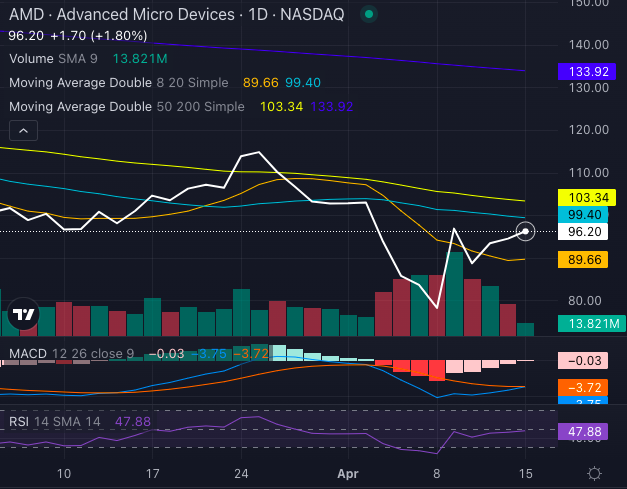Viewport: 627px width, 489px height.
Task: Click the 10 date axis label
Action: pyautogui.click(x=64, y=474)
